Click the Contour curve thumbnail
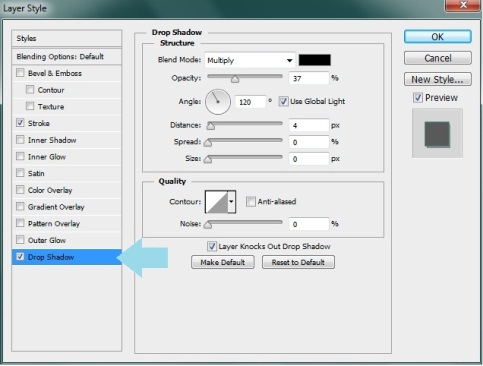This screenshot has height=366, width=483. pyautogui.click(x=216, y=202)
